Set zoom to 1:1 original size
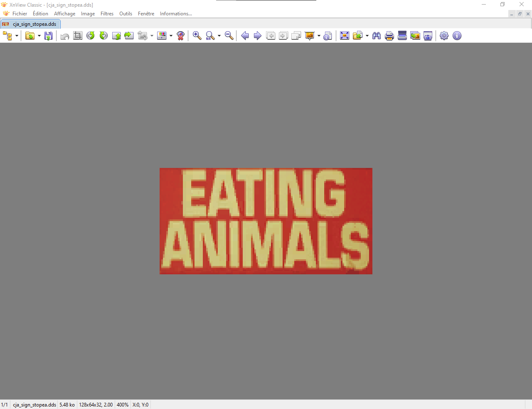This screenshot has height=409, width=532. click(x=210, y=36)
